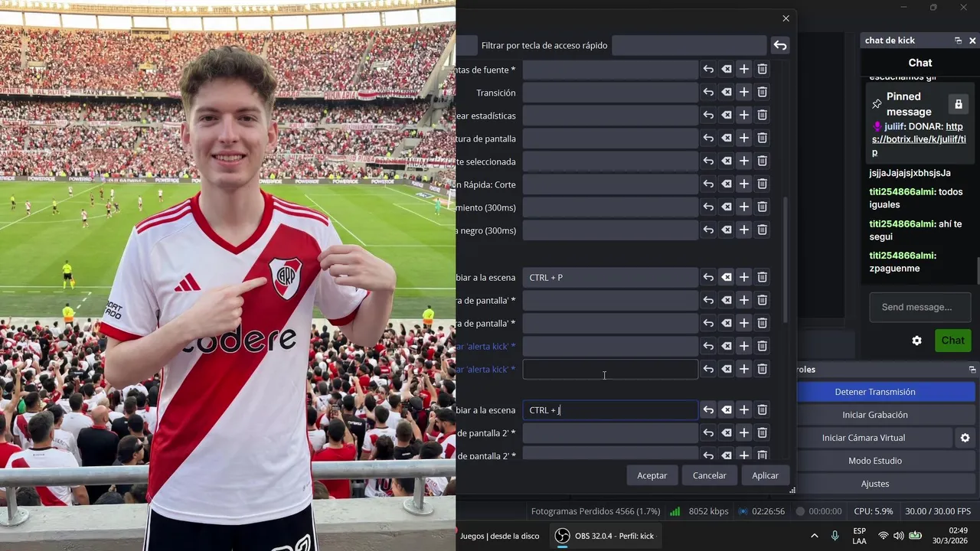The width and height of the screenshot is (980, 551).
Task: Revert the CTRL + J hotkey row
Action: tap(708, 410)
